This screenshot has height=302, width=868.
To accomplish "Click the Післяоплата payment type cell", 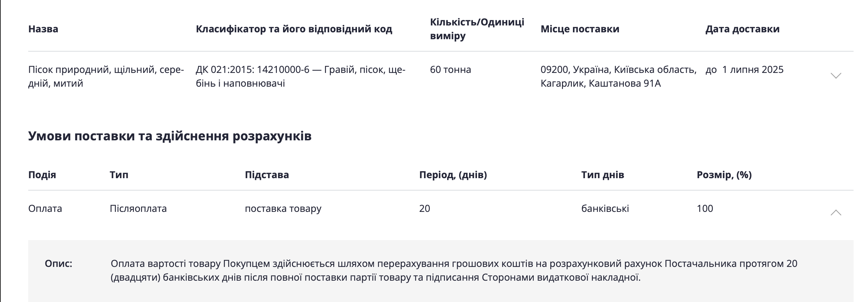I will 138,208.
